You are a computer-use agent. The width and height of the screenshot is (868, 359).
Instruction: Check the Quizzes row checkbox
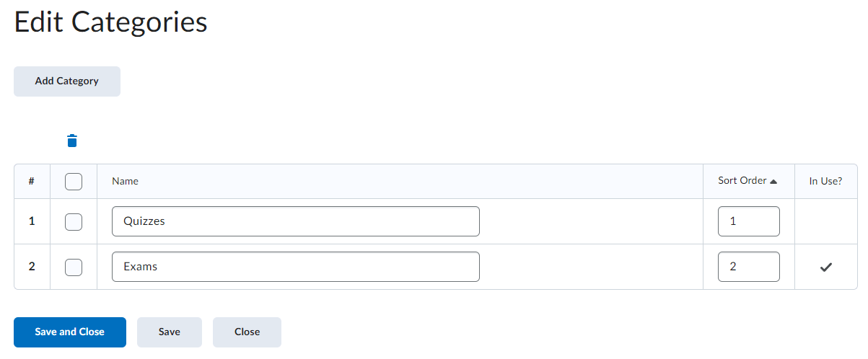pos(74,222)
